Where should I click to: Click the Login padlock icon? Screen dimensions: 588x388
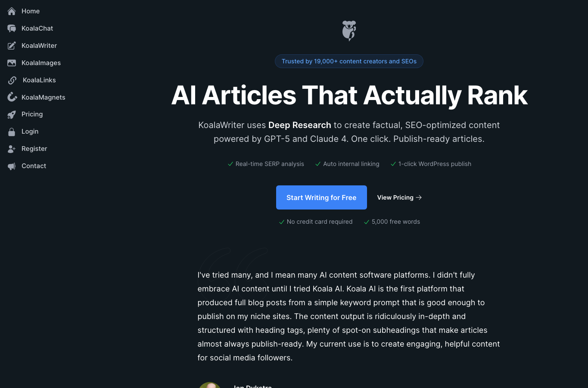pyautogui.click(x=12, y=131)
